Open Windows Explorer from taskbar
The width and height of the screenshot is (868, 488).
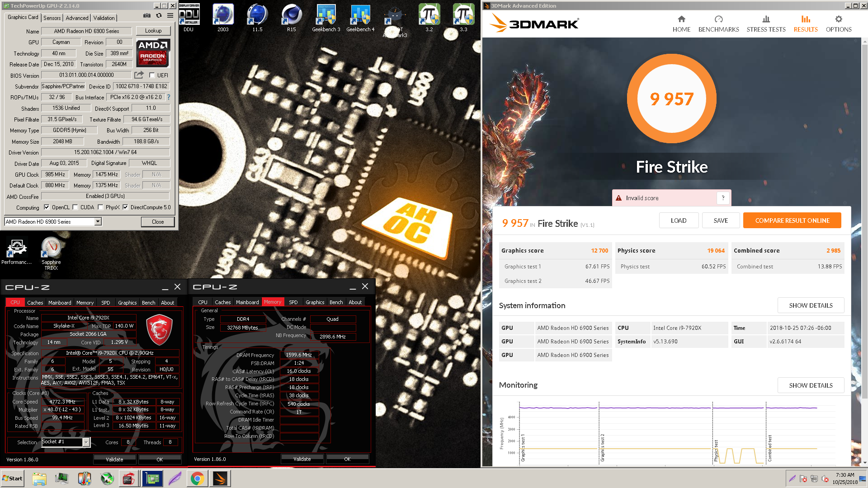[x=39, y=479]
